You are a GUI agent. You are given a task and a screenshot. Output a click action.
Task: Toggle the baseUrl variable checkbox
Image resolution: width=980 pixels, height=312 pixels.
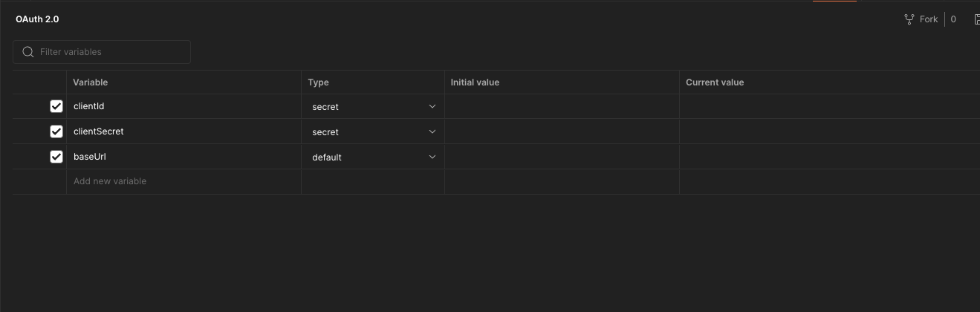coord(56,157)
